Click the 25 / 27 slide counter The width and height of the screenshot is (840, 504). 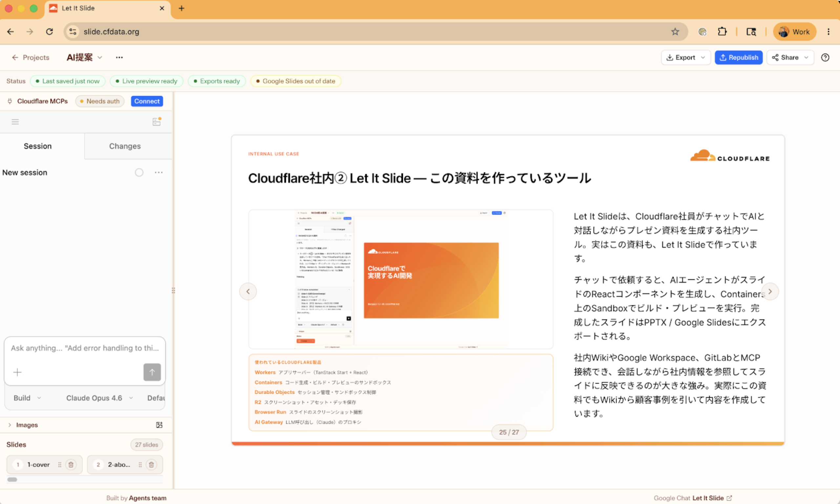(x=509, y=432)
